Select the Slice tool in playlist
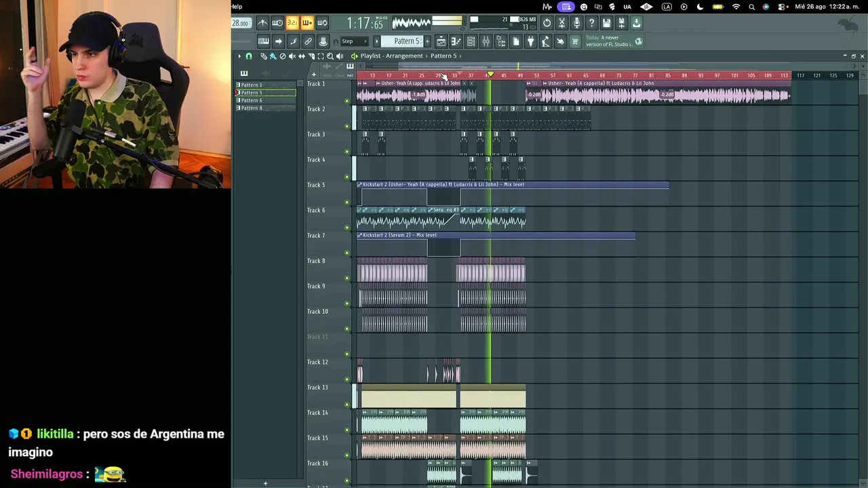 point(311,56)
